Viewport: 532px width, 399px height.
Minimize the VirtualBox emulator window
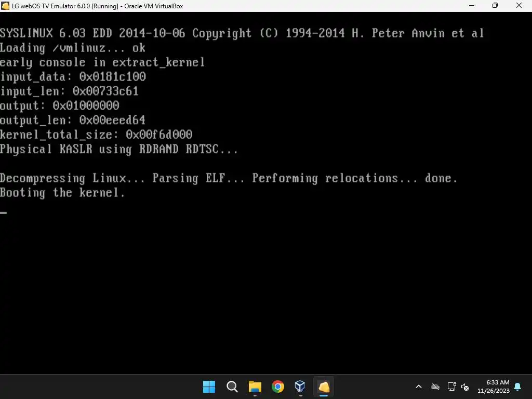[472, 6]
